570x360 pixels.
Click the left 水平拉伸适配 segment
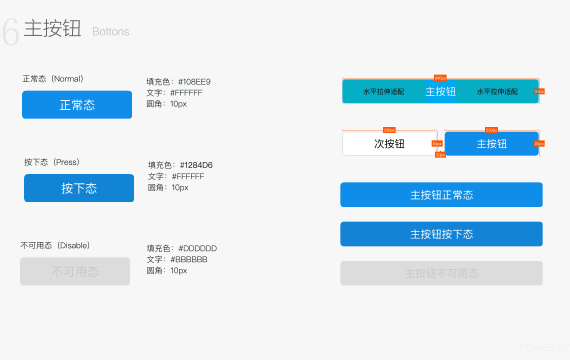pyautogui.click(x=384, y=91)
